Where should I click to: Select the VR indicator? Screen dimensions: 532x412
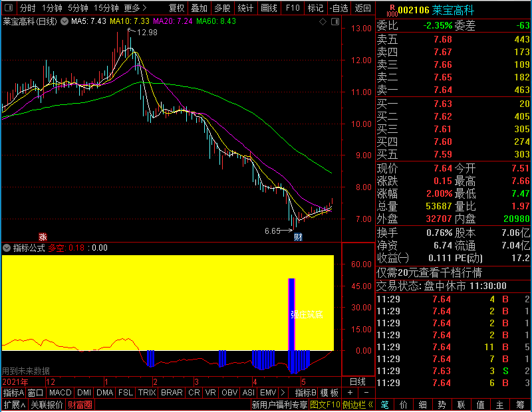210,393
